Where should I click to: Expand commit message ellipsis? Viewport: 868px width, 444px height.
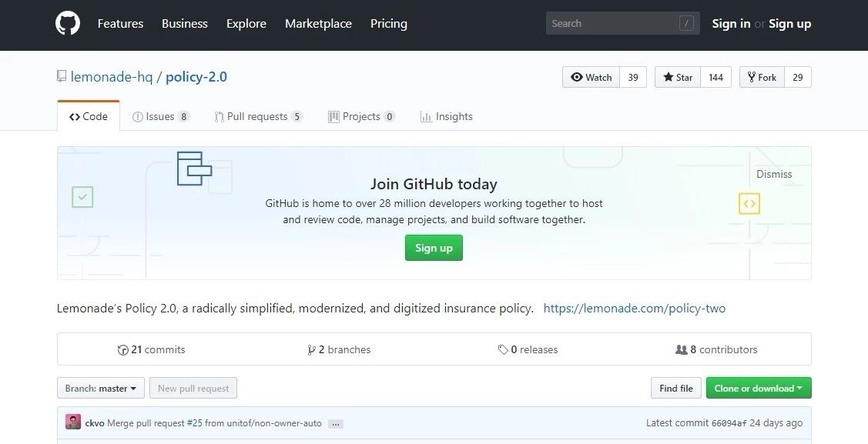click(335, 424)
